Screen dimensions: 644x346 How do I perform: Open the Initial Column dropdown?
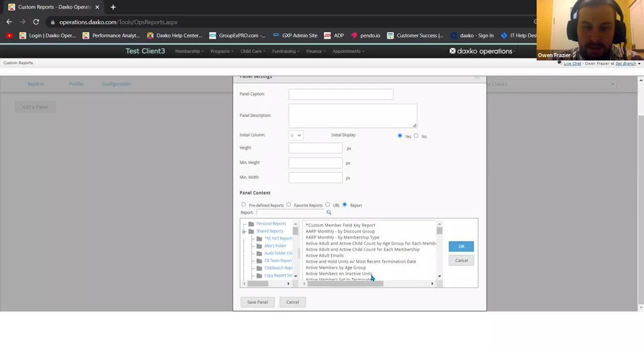(x=295, y=135)
